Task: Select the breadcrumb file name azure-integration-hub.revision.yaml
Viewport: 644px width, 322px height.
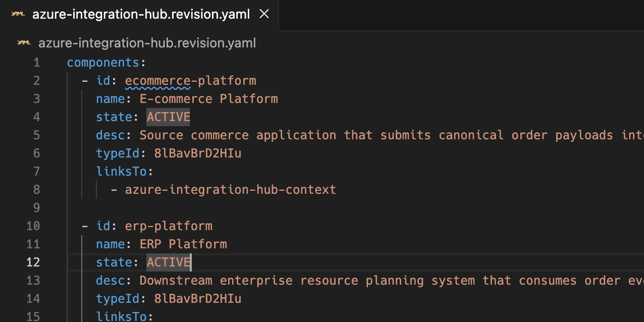Action: (x=147, y=43)
